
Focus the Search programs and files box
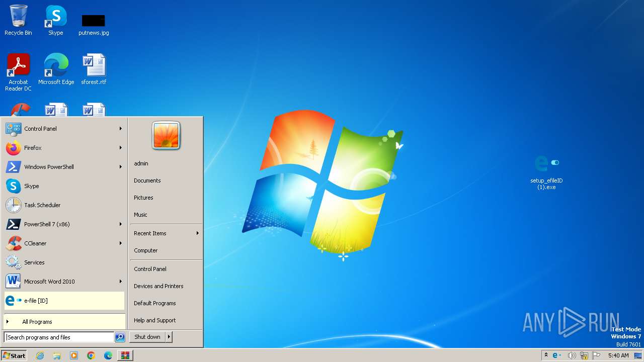tap(59, 337)
